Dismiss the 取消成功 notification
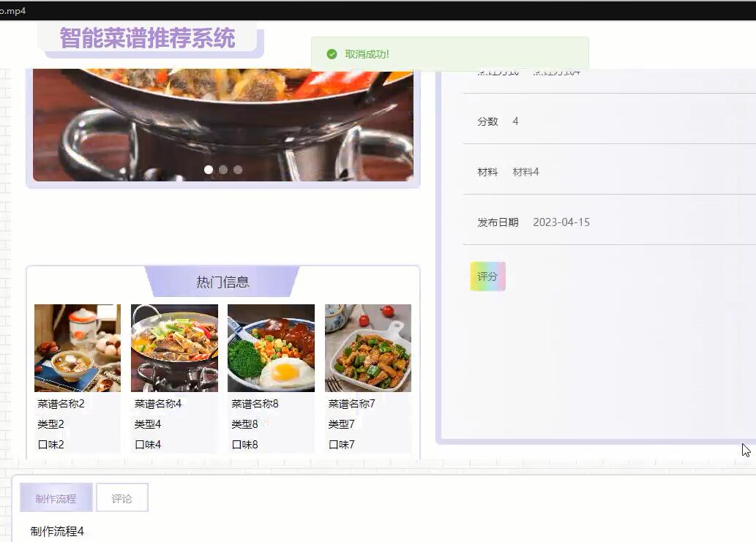 click(449, 53)
